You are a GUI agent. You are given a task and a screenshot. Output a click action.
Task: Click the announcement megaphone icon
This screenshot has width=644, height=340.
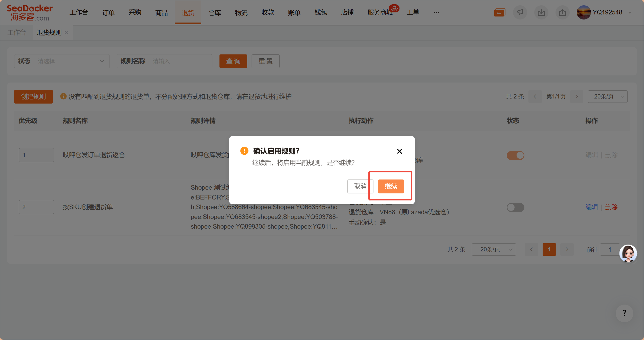point(520,12)
